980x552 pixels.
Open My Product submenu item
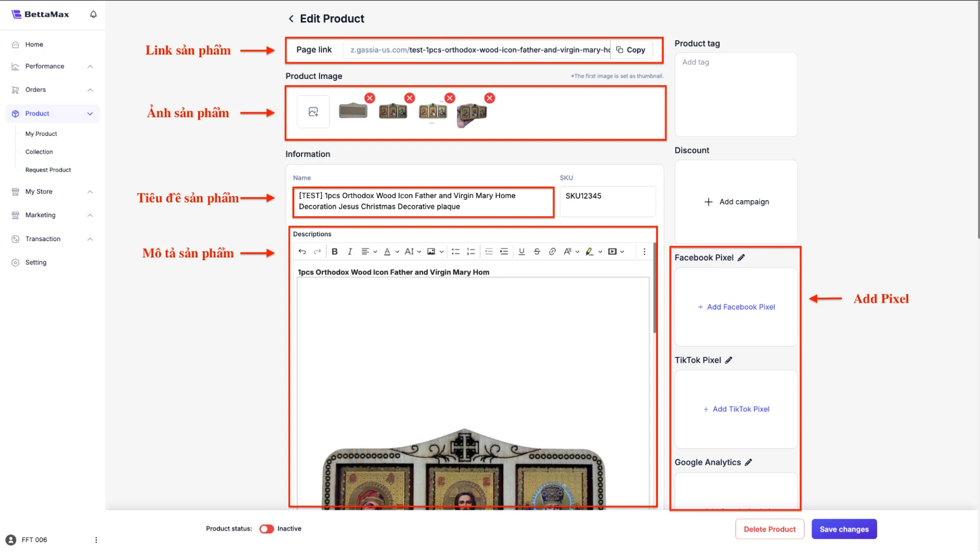41,134
